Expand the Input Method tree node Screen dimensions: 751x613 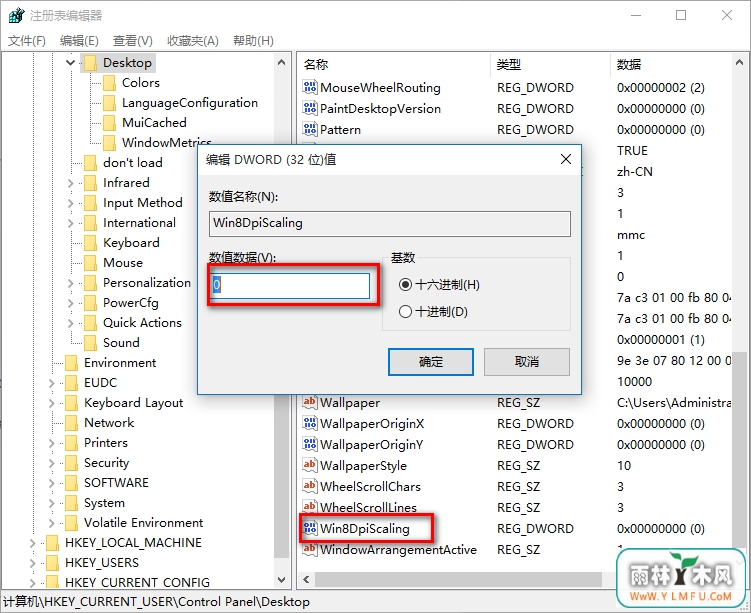point(70,203)
